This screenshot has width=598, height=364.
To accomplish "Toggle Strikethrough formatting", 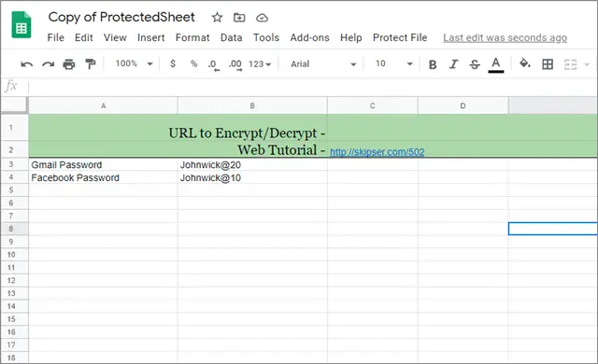I will (x=475, y=64).
